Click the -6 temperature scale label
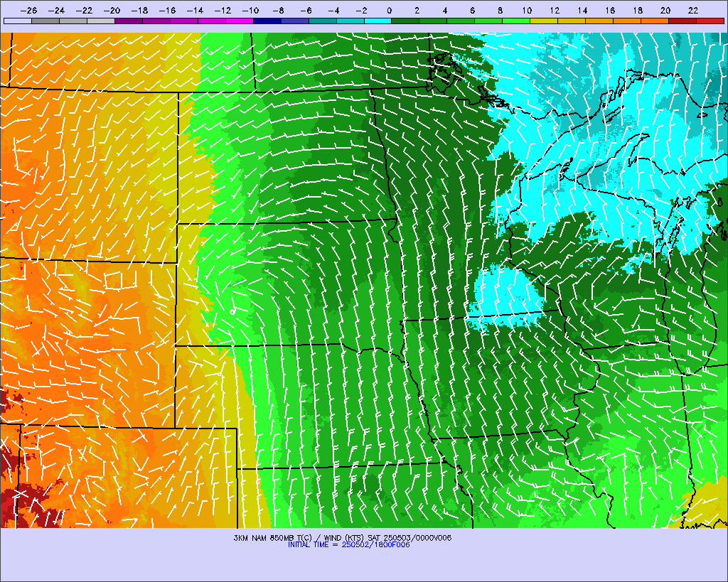This screenshot has width=728, height=582. [306, 10]
